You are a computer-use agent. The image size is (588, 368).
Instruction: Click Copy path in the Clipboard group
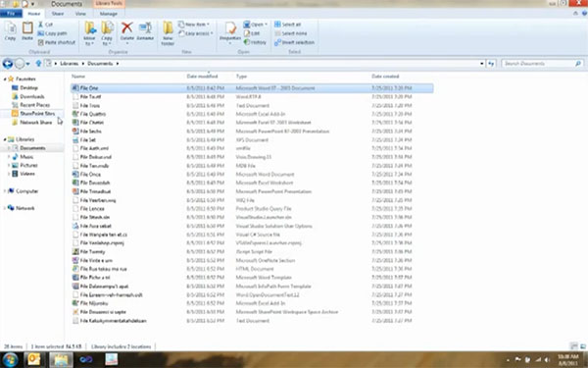point(52,33)
